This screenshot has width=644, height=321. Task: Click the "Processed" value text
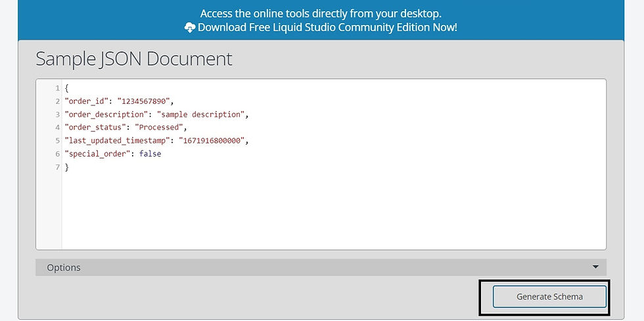(x=158, y=128)
